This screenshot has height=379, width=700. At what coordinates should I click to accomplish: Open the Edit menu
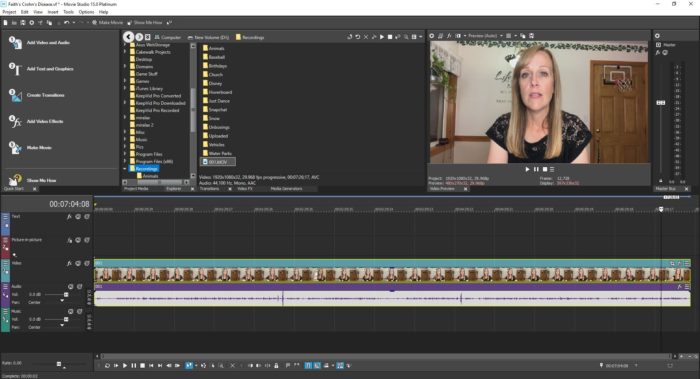point(25,12)
